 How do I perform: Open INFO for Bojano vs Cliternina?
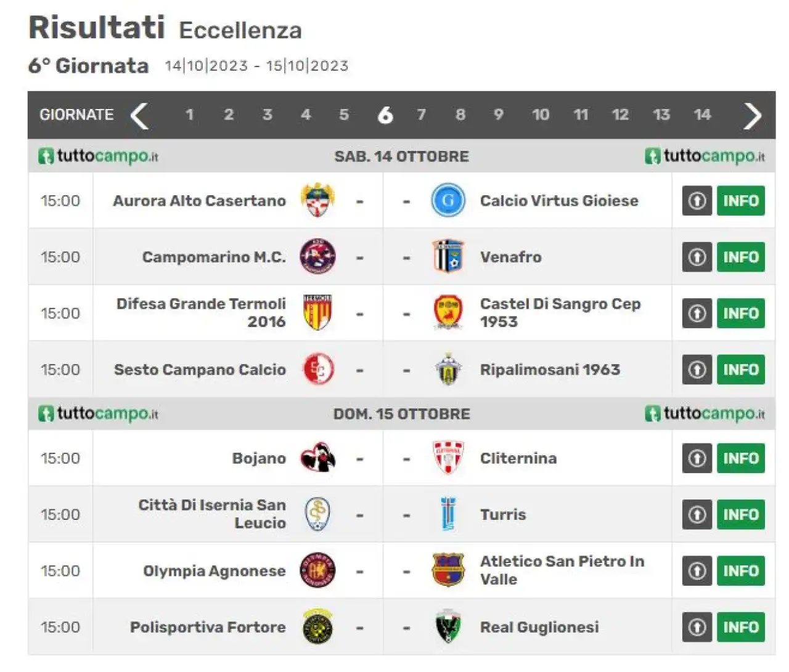point(740,458)
